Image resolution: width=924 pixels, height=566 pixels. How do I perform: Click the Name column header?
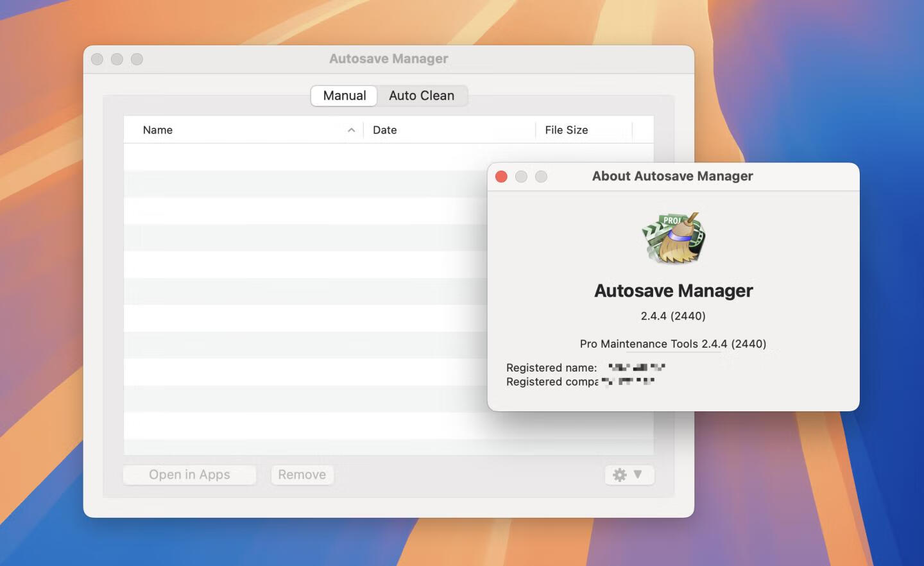click(x=157, y=130)
